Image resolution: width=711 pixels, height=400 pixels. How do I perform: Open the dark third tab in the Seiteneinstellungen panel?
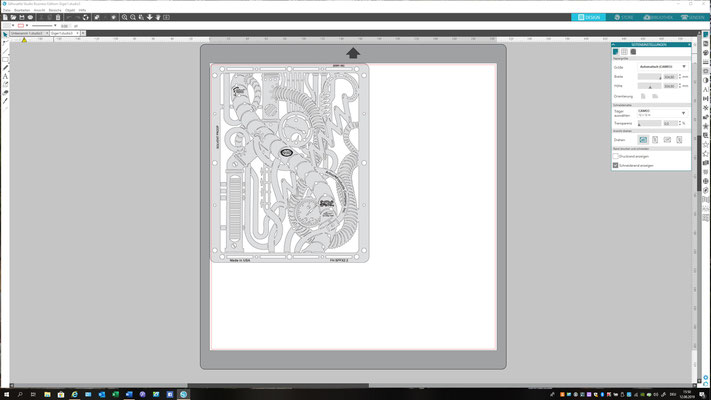coord(633,52)
